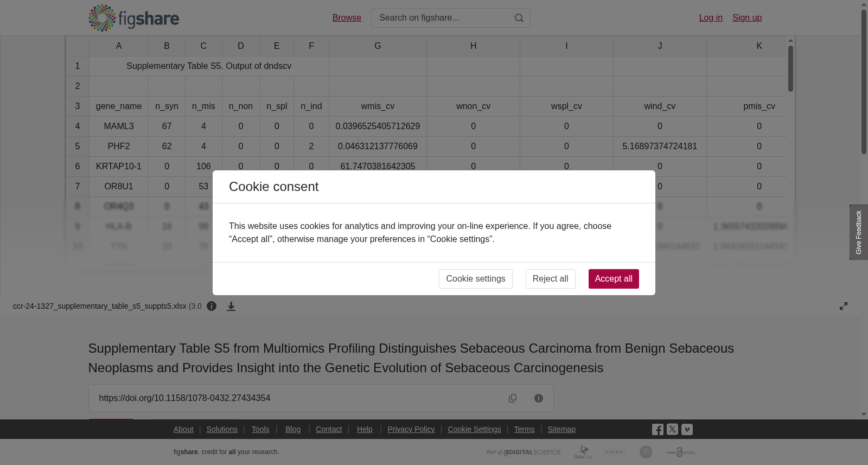Click Accept all button
Image resolution: width=868 pixels, height=465 pixels.
614,279
